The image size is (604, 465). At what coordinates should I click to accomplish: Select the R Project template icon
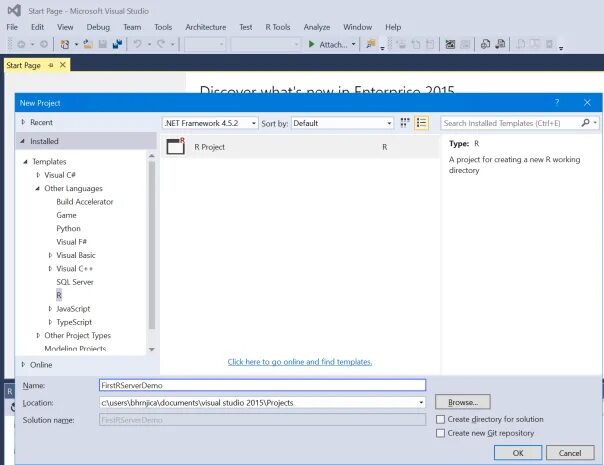click(176, 146)
